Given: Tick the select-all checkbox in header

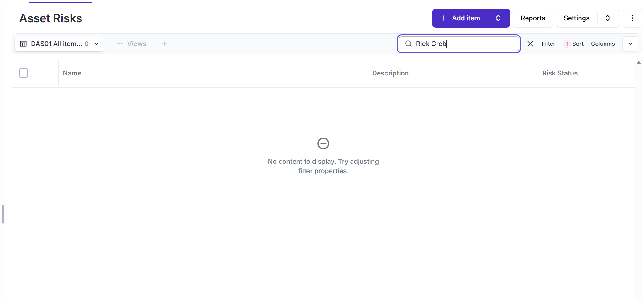Looking at the screenshot, I should 24,73.
